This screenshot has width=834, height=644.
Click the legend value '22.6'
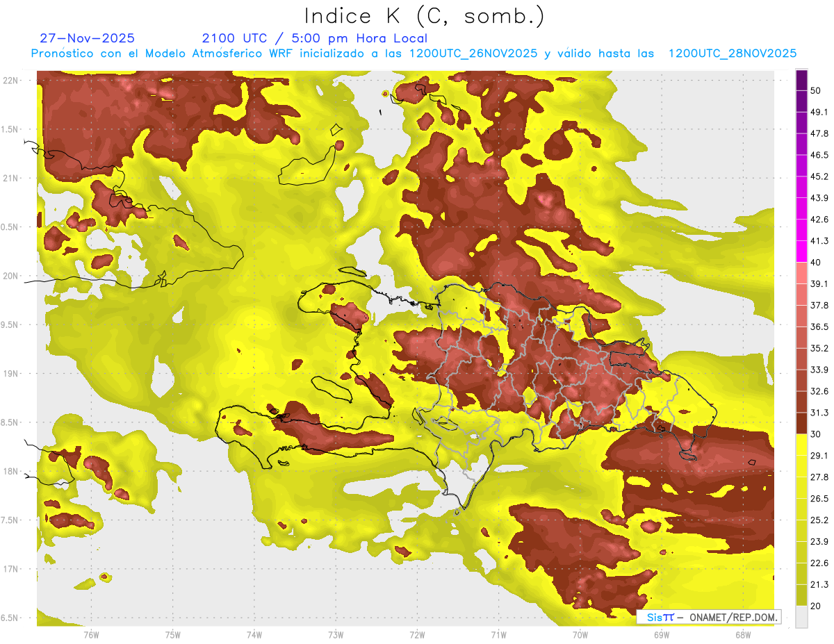pyautogui.click(x=819, y=563)
